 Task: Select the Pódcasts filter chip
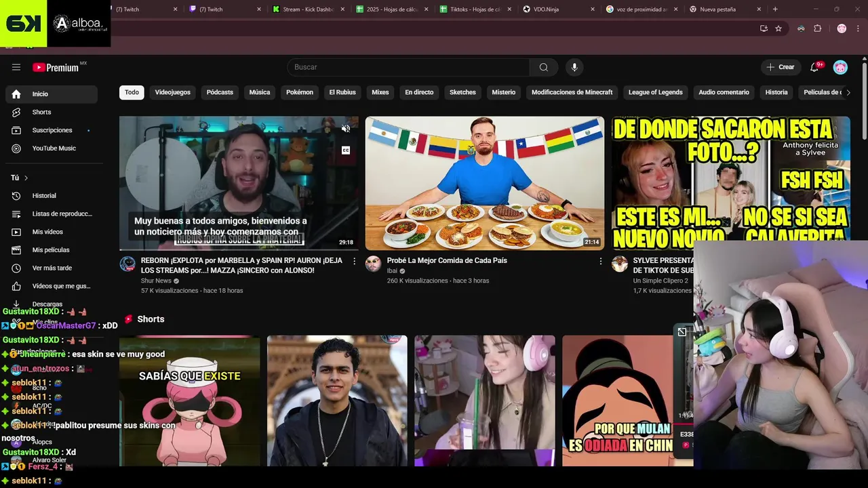click(220, 92)
